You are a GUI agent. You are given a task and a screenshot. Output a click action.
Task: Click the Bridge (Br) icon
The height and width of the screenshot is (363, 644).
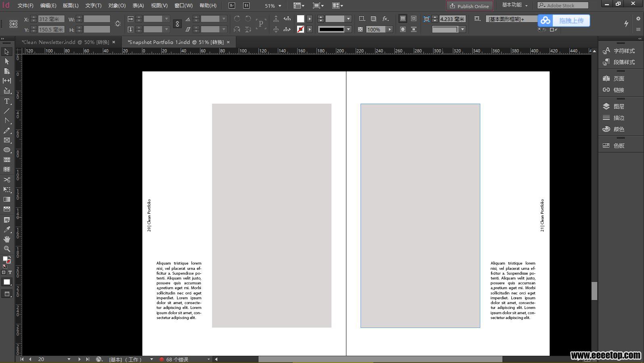[232, 6]
